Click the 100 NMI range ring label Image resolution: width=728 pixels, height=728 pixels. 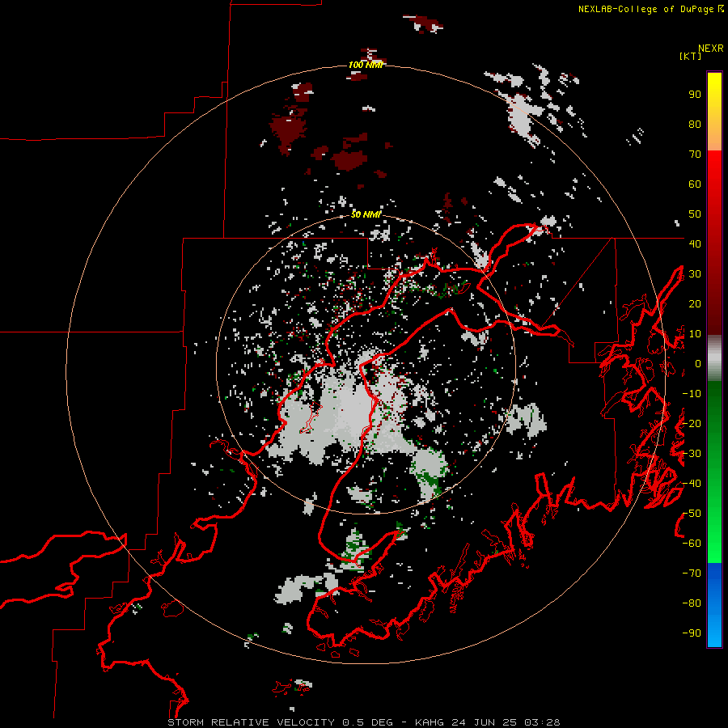point(366,65)
